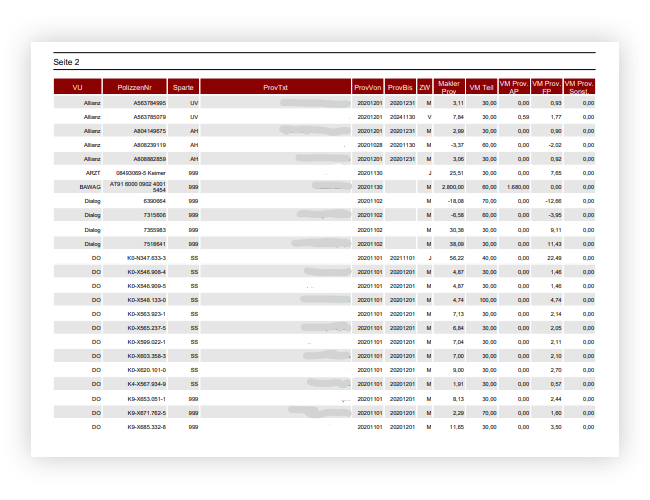
Task: Click the ProvVon column header
Action: [x=368, y=87]
